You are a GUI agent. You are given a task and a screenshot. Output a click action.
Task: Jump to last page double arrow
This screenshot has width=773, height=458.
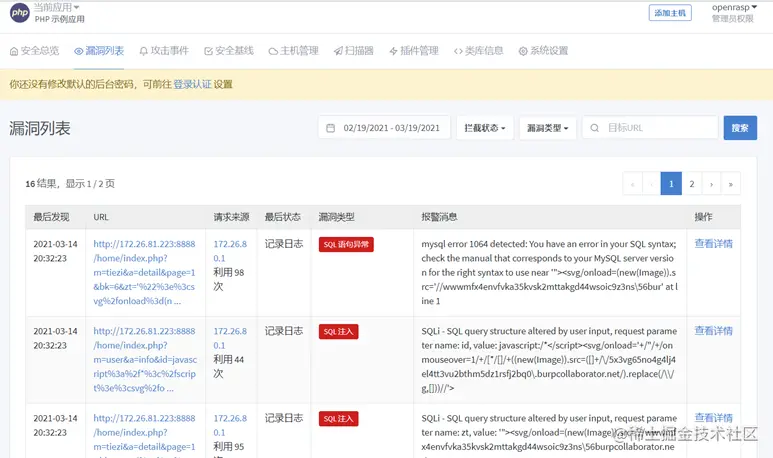click(731, 184)
